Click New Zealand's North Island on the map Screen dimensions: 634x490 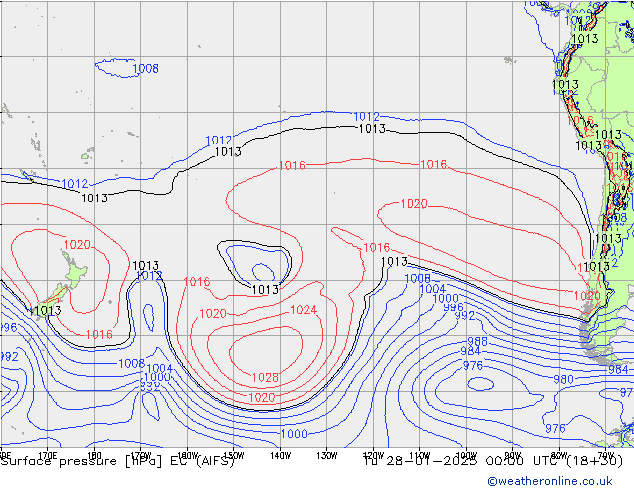[74, 272]
